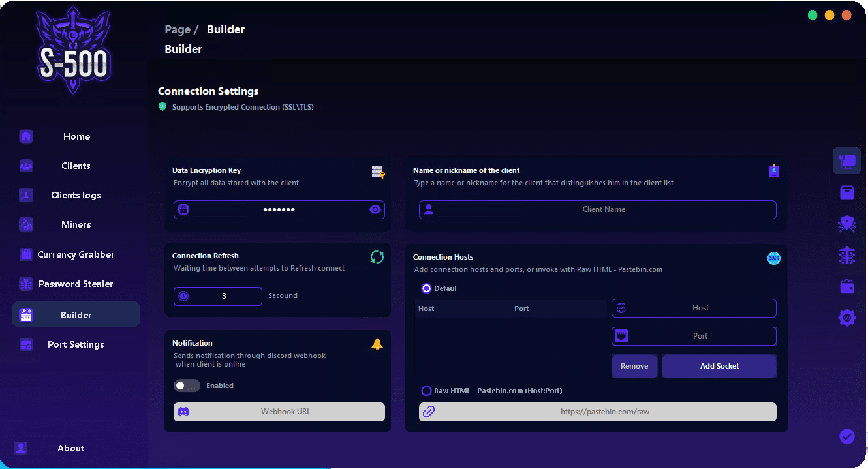Screen dimensions: 868x469
Task: Open the Home page in sidebar
Action: (x=76, y=136)
